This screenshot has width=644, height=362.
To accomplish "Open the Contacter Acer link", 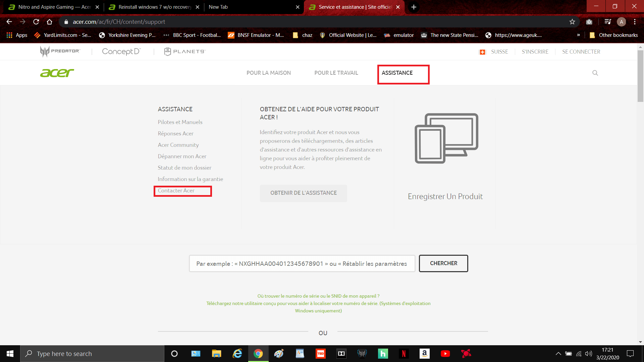I will [x=176, y=190].
